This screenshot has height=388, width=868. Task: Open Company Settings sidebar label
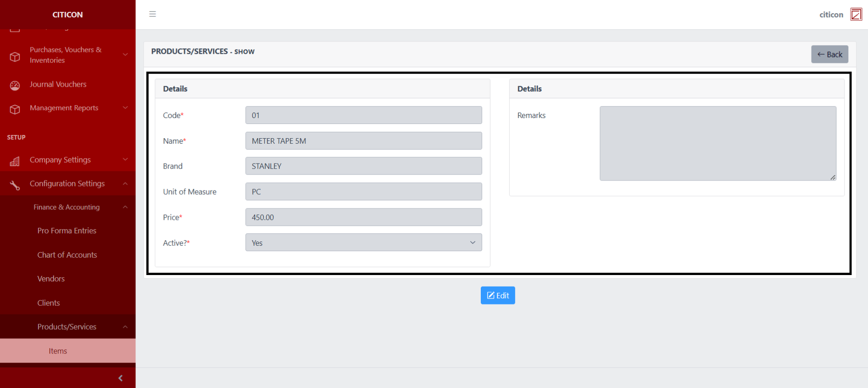coord(60,160)
